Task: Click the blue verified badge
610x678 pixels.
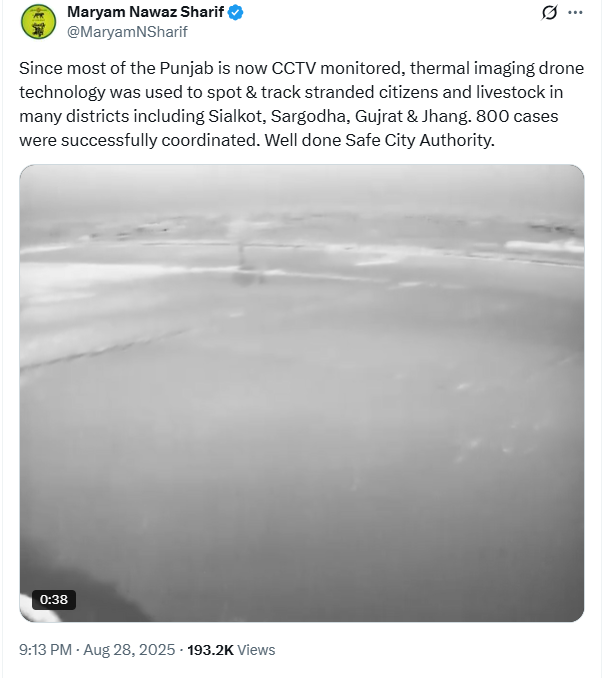Action: pos(235,13)
